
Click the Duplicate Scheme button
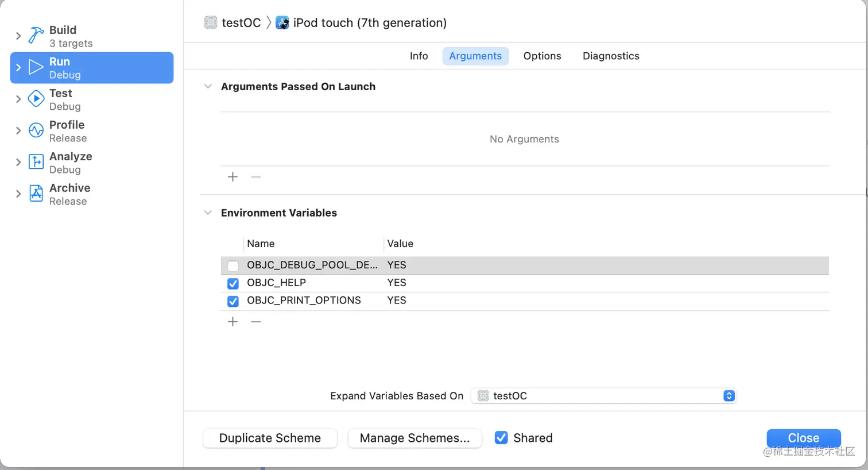point(270,438)
